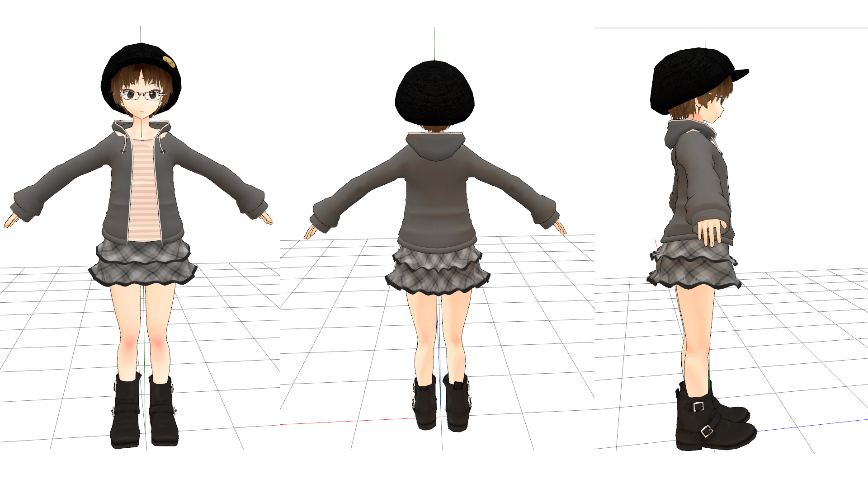The height and width of the screenshot is (488, 868).
Task: Click the hood on the back-view hoodie
Action: pyautogui.click(x=435, y=146)
